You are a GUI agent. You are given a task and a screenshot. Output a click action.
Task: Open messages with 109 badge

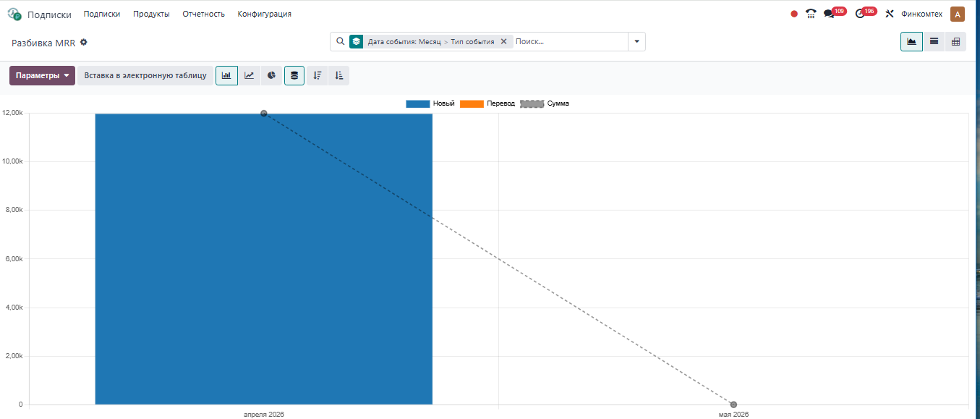point(834,13)
